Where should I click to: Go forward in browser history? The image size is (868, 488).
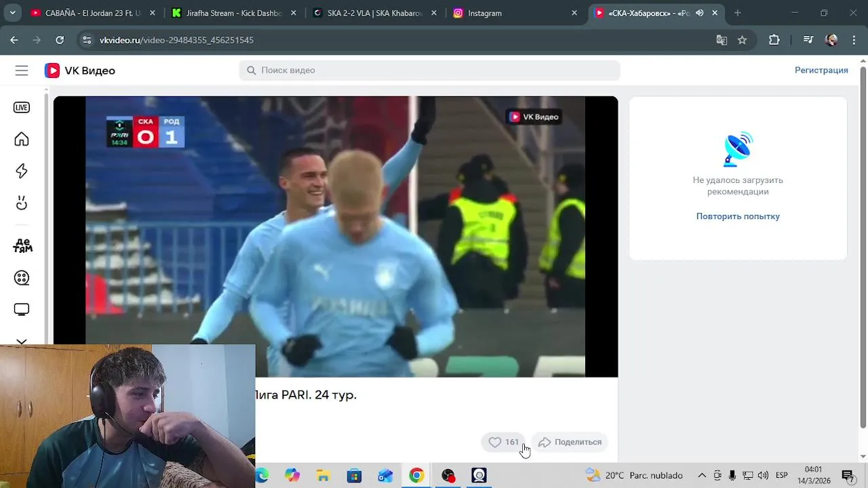tap(37, 40)
